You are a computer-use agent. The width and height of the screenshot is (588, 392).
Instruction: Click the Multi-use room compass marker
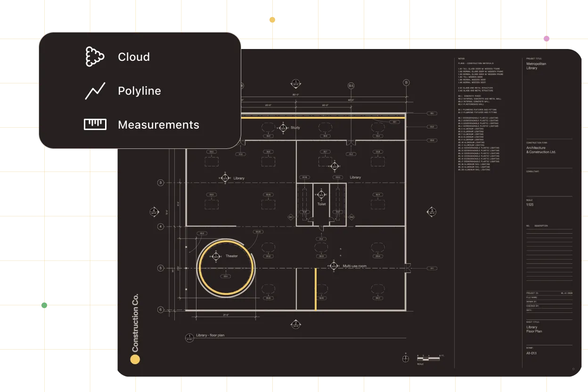[x=334, y=266]
